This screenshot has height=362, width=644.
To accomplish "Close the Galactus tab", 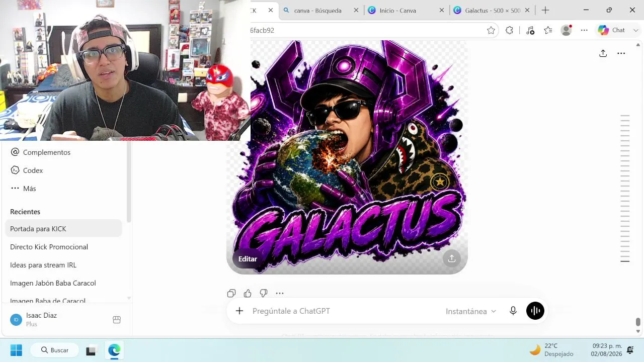I will coord(527,10).
